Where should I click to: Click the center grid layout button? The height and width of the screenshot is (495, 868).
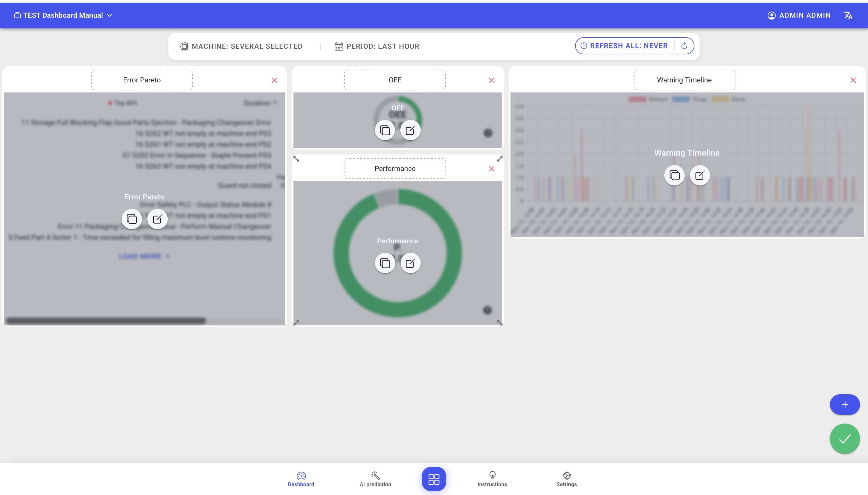434,479
